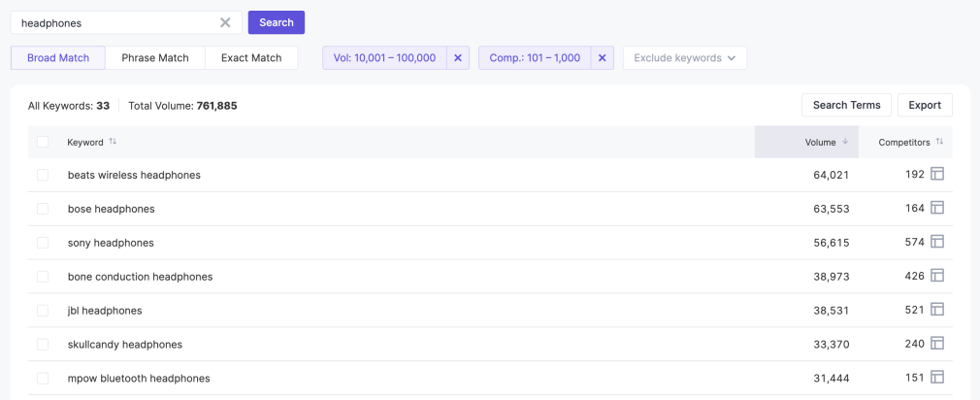Select keyword text jbl headphones
The height and width of the screenshot is (400, 980).
[x=105, y=311]
